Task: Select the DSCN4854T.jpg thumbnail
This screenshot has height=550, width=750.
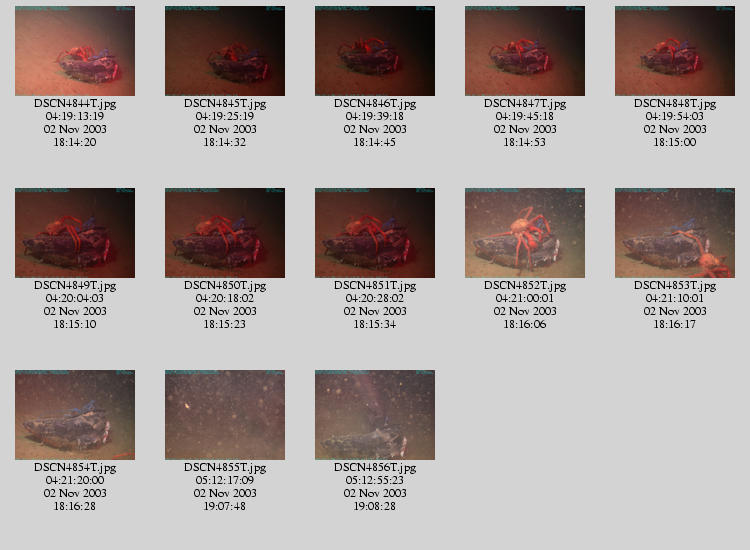Action: [x=75, y=415]
